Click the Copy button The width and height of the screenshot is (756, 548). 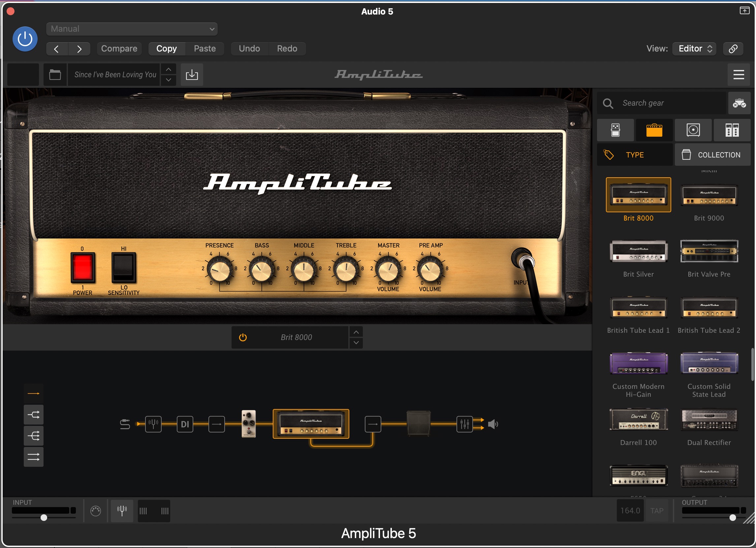[166, 49]
